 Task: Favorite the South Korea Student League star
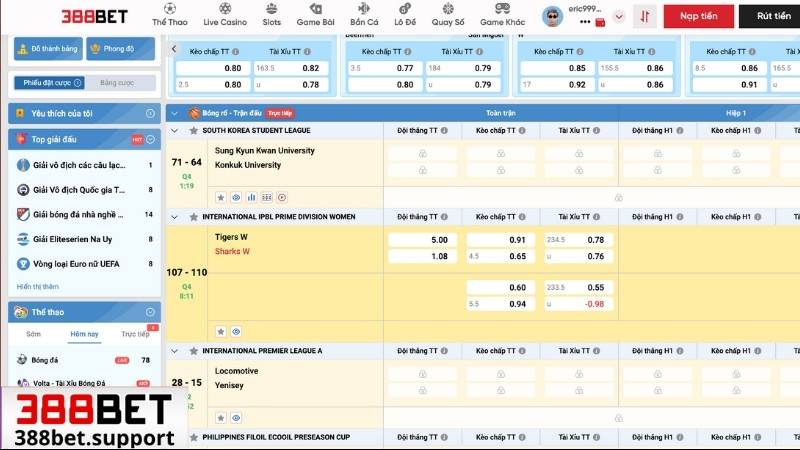point(193,131)
